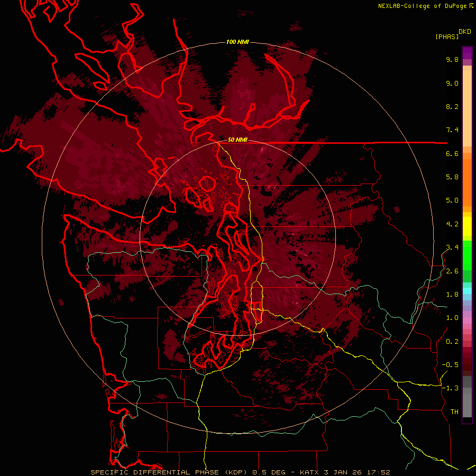Click the 17:52 timestamp in the caption
476x476 pixels.
point(378,472)
